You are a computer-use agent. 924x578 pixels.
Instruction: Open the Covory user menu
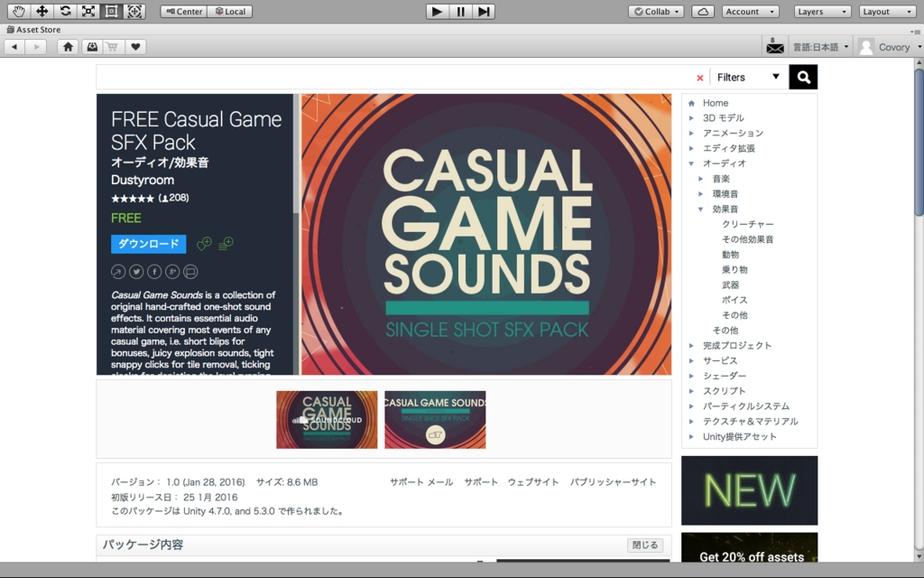(891, 47)
